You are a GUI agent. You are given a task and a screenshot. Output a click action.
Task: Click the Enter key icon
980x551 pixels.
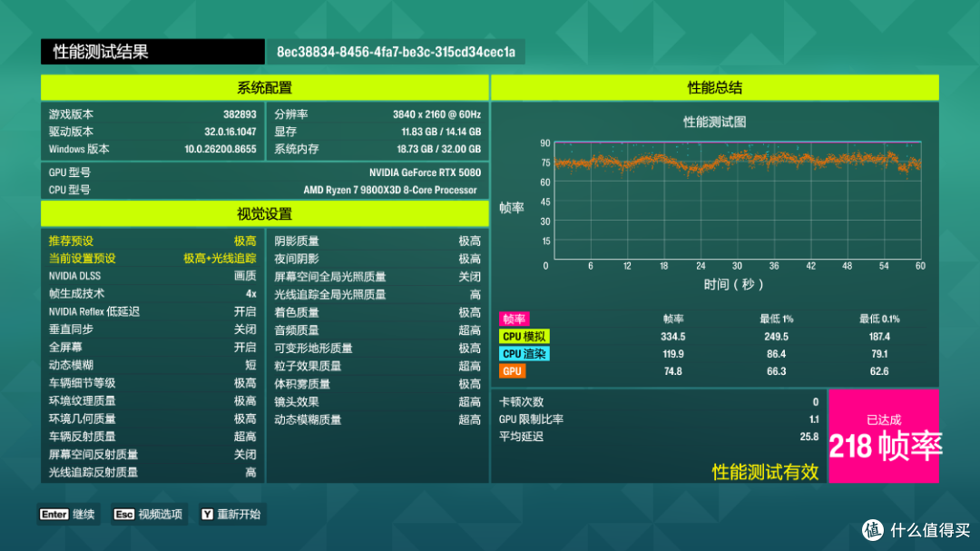point(54,514)
